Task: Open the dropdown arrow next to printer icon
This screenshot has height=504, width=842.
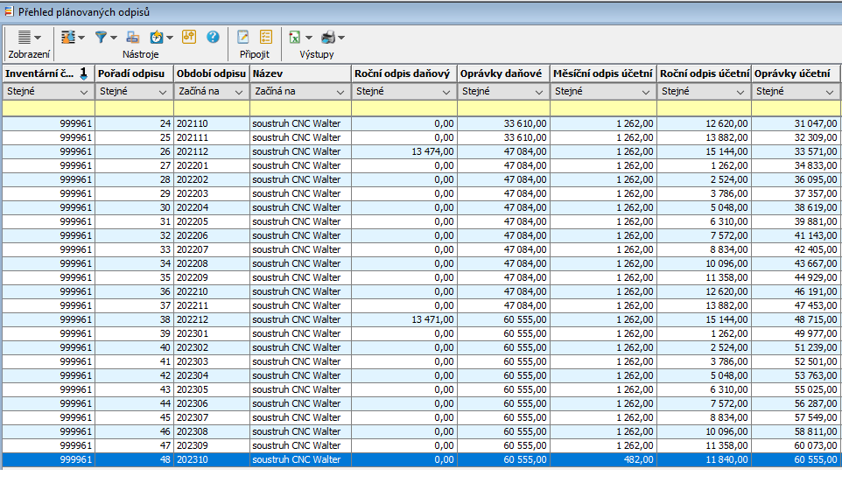Action: click(x=341, y=38)
